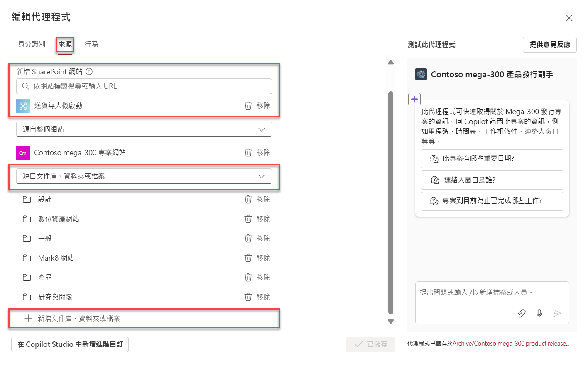Click the Contoso mega-300 專案網站 site name
Image resolution: width=588 pixels, height=368 pixels.
80,153
